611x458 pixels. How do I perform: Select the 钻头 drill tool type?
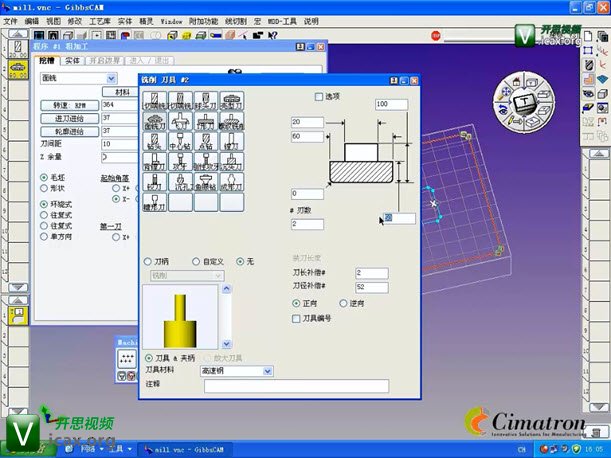[x=155, y=141]
